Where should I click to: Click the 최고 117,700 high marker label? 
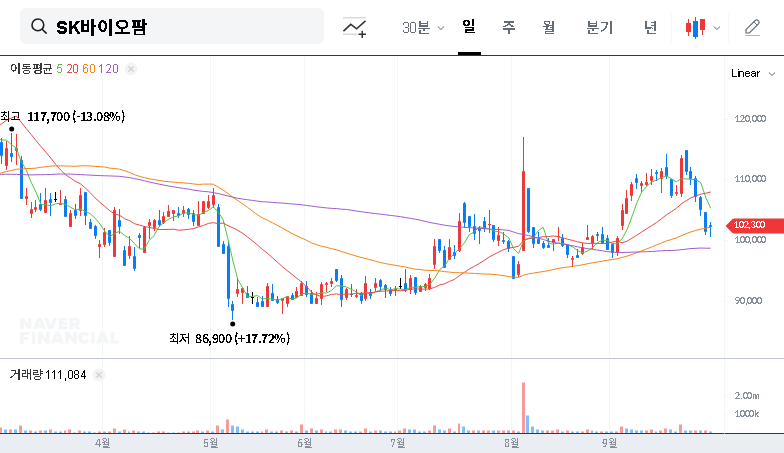pyautogui.click(x=62, y=116)
